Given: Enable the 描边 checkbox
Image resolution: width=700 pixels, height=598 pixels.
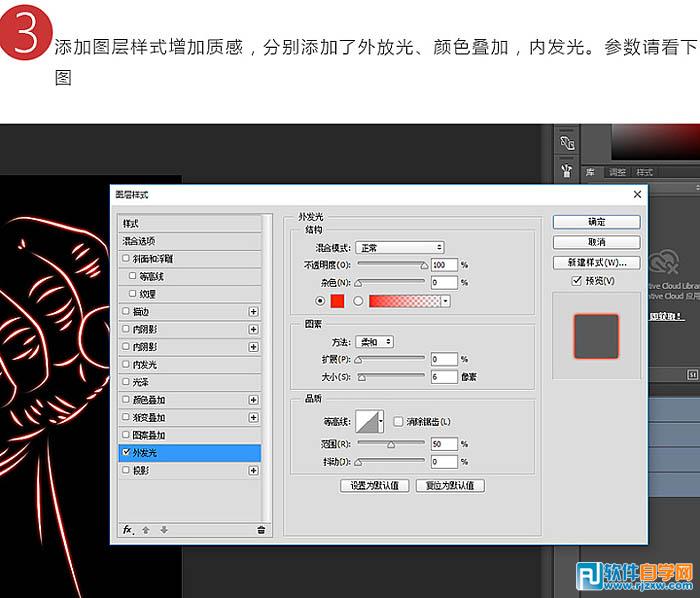Looking at the screenshot, I should click(125, 311).
